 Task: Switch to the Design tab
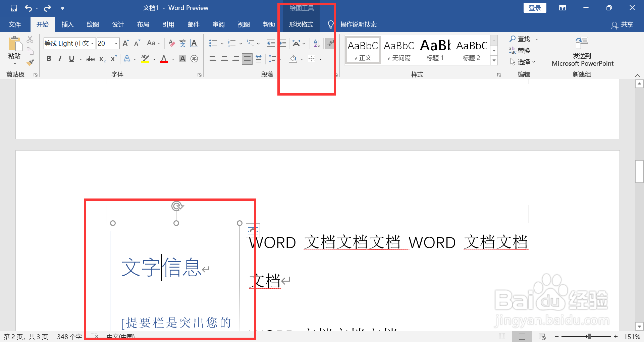click(x=118, y=24)
